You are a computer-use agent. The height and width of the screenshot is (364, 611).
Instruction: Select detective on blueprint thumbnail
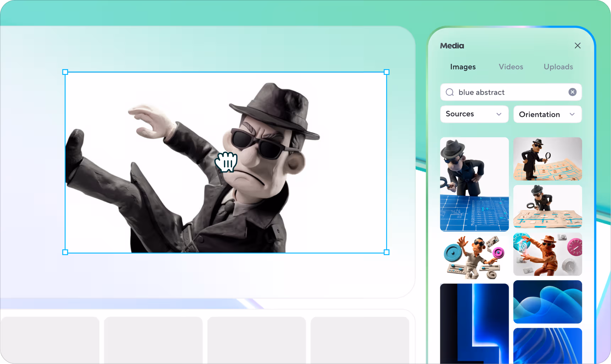pos(474,184)
